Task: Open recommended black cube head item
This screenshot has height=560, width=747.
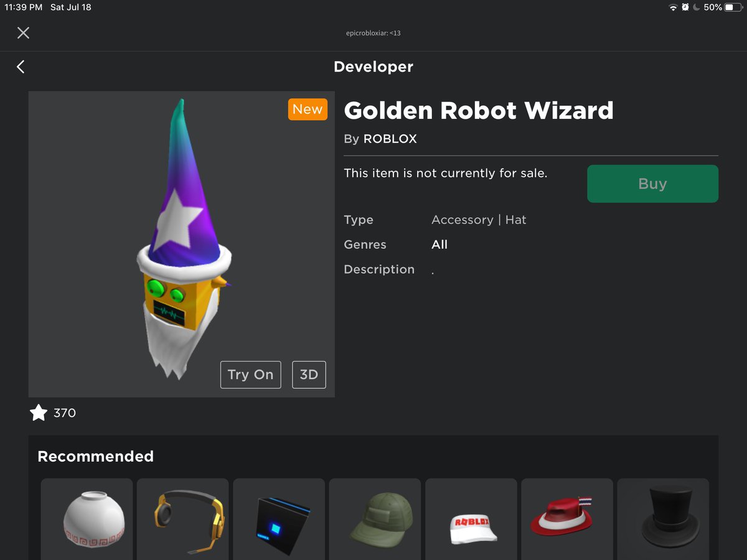Action: tap(279, 519)
